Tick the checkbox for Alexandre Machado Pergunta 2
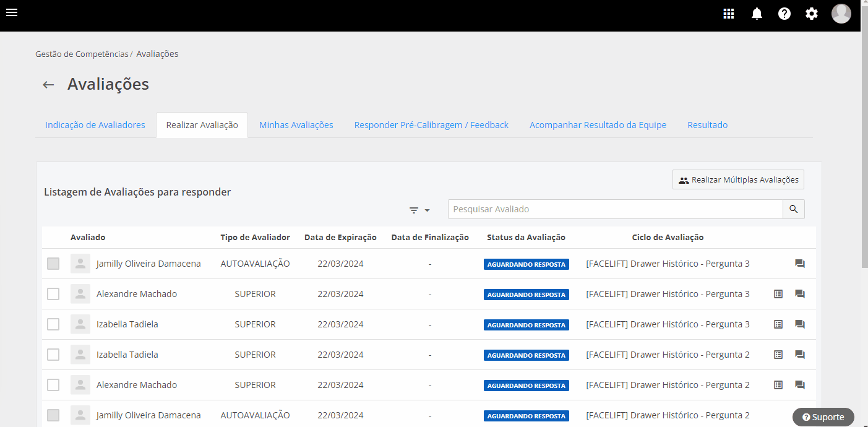Screen dimensions: 868x427 coord(53,385)
